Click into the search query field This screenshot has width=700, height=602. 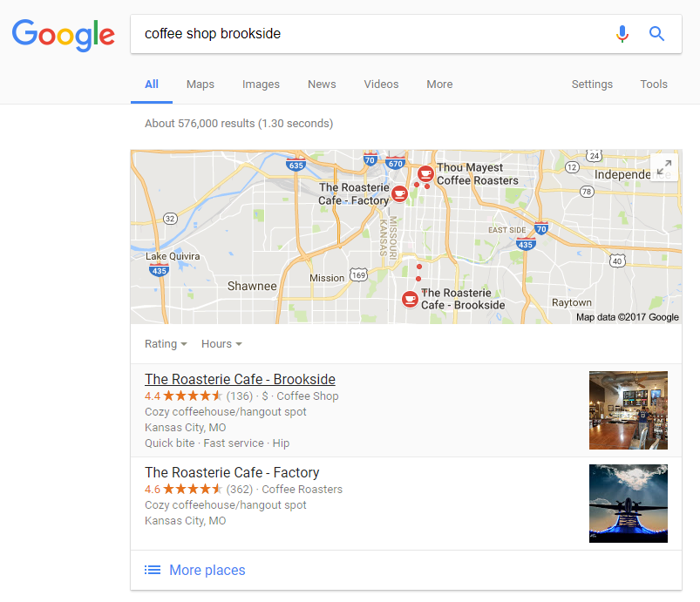372,34
